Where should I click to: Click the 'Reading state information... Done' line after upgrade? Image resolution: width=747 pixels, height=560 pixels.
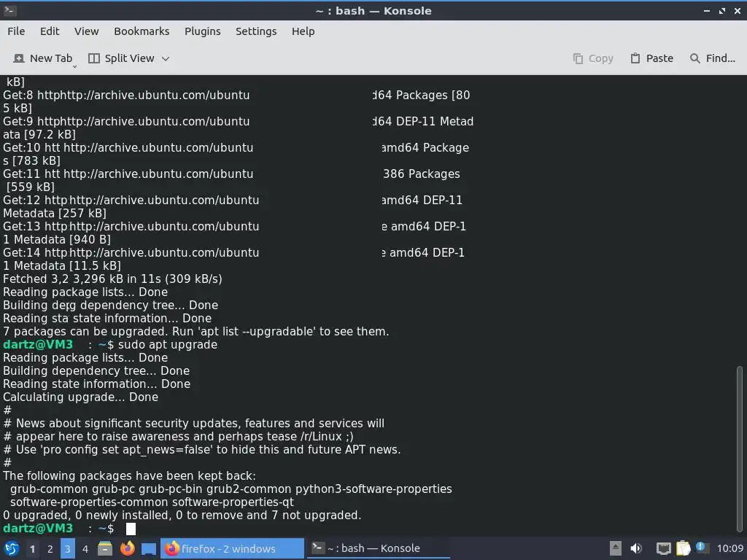(97, 384)
